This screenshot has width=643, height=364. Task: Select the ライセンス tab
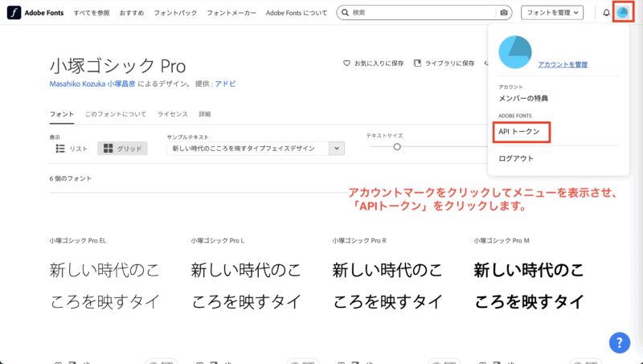173,114
